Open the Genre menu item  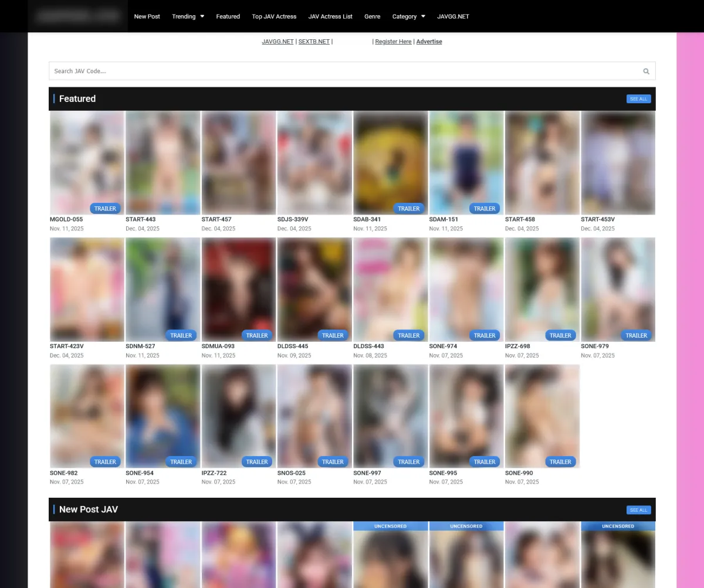[372, 16]
